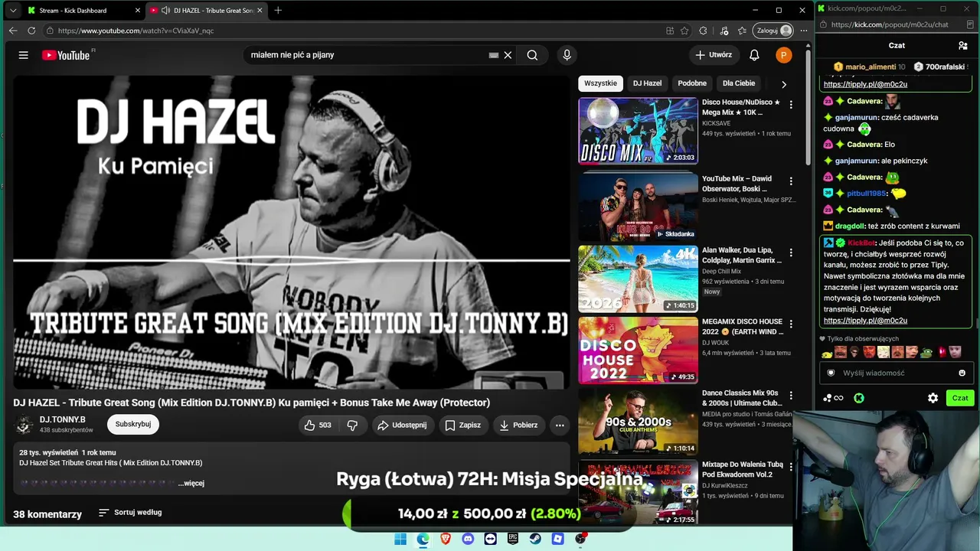
Task: Open the YouTube hamburger guide menu
Action: (x=24, y=55)
